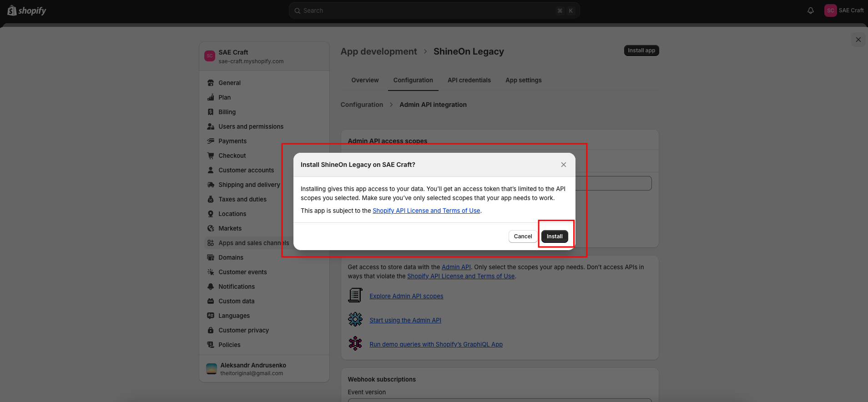
Task: Click the Customer accounts person icon
Action: pos(211,170)
